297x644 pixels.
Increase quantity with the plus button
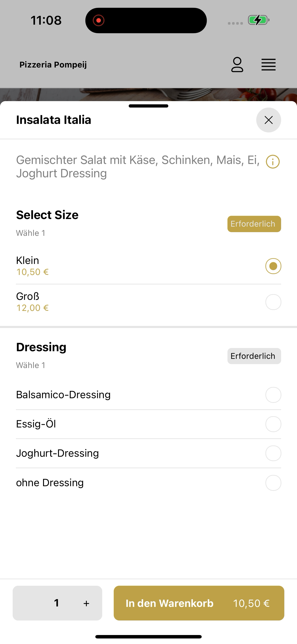click(86, 603)
